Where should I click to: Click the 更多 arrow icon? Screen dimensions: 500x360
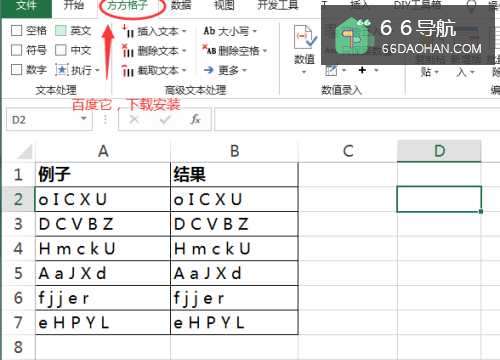209,70
